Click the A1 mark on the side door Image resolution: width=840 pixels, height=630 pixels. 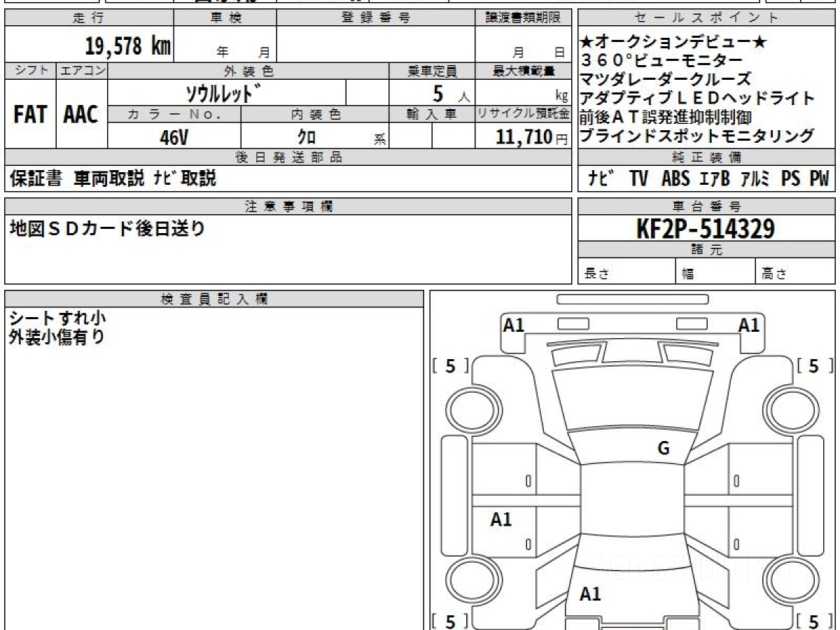pyautogui.click(x=500, y=519)
